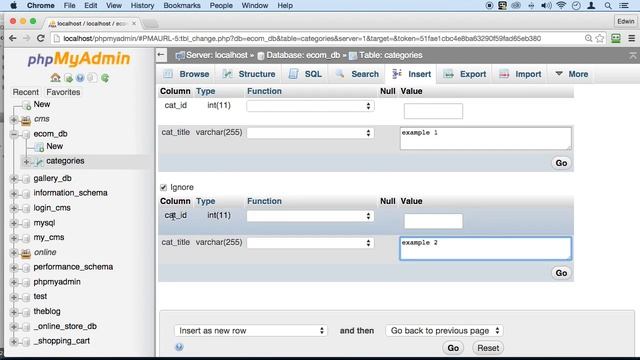This screenshot has height=360, width=640.
Task: Open Function dropdown for second cat_id
Action: click(310, 216)
